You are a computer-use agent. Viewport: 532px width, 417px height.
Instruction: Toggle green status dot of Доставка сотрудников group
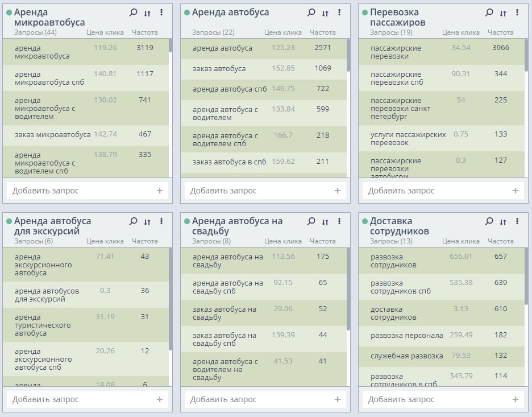pos(365,221)
